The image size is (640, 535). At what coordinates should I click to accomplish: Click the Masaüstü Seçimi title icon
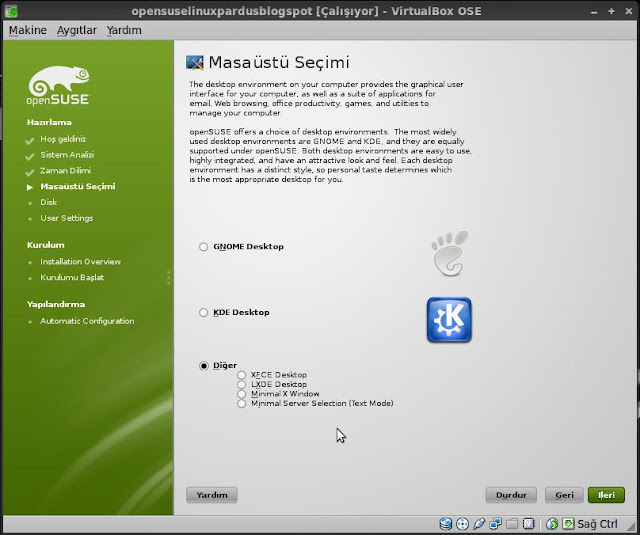pyautogui.click(x=195, y=62)
